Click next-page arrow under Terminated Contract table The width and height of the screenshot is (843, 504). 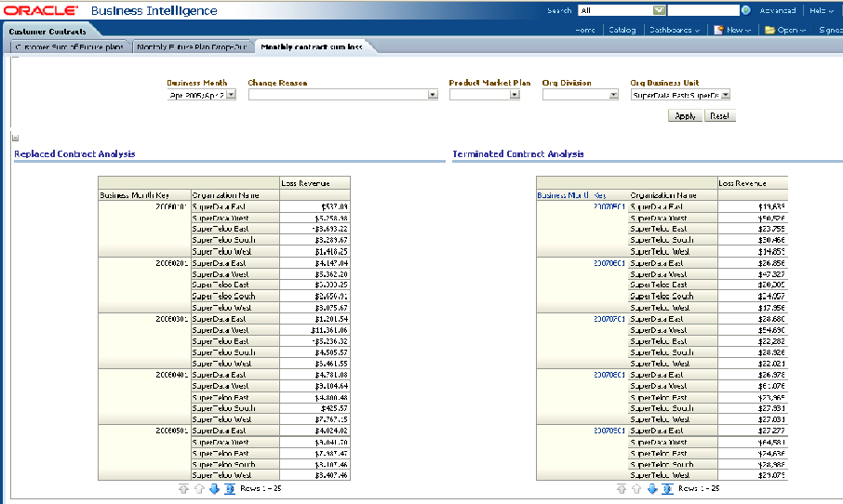point(652,489)
